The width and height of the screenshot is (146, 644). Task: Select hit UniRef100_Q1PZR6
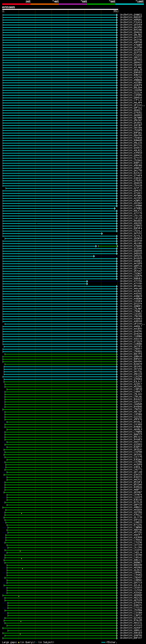pyautogui.click(x=131, y=512)
